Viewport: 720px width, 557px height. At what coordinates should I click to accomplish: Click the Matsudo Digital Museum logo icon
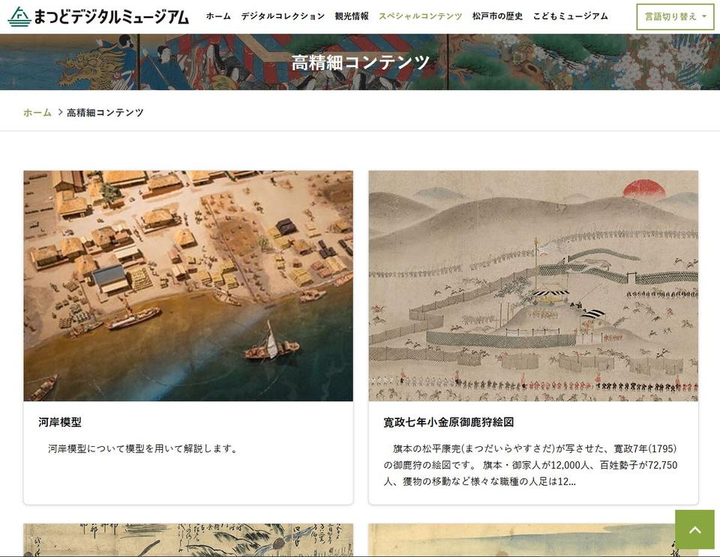pos(19,17)
